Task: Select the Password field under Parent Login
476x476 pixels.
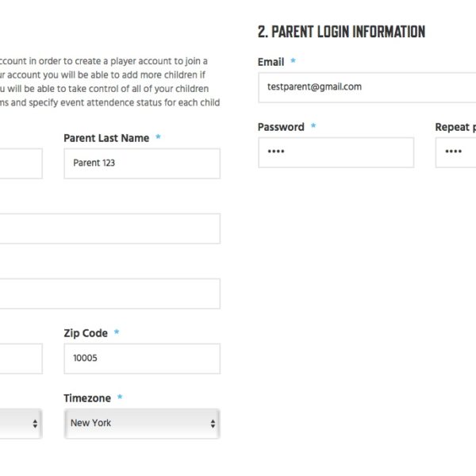Action: 336,152
